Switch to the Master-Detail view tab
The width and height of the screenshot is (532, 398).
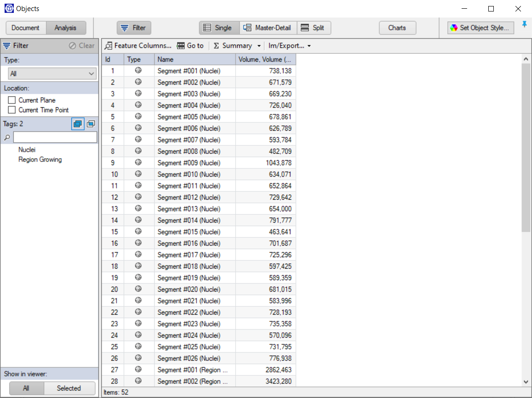coord(268,28)
